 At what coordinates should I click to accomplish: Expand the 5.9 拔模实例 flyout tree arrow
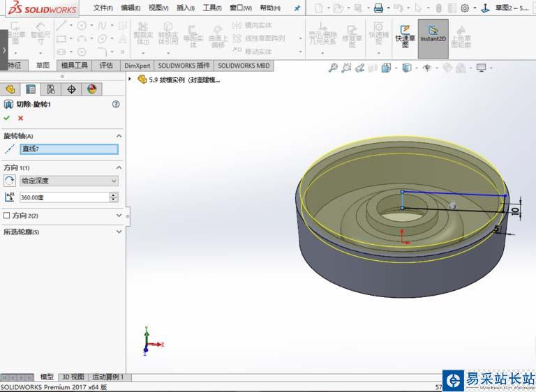click(130, 80)
